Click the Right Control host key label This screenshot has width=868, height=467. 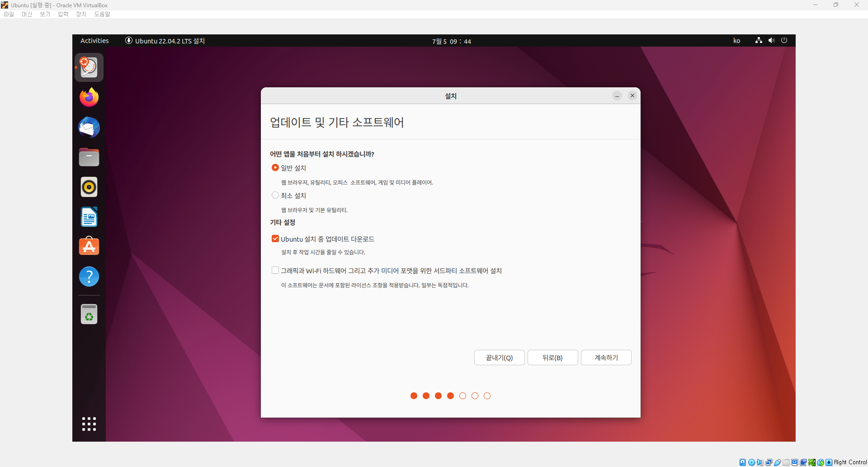[x=850, y=462]
